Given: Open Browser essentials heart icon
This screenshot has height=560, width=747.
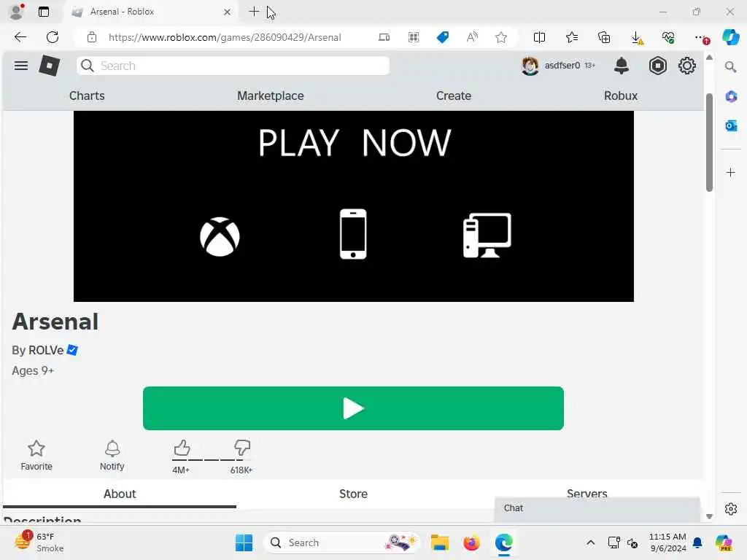Looking at the screenshot, I should pos(668,37).
